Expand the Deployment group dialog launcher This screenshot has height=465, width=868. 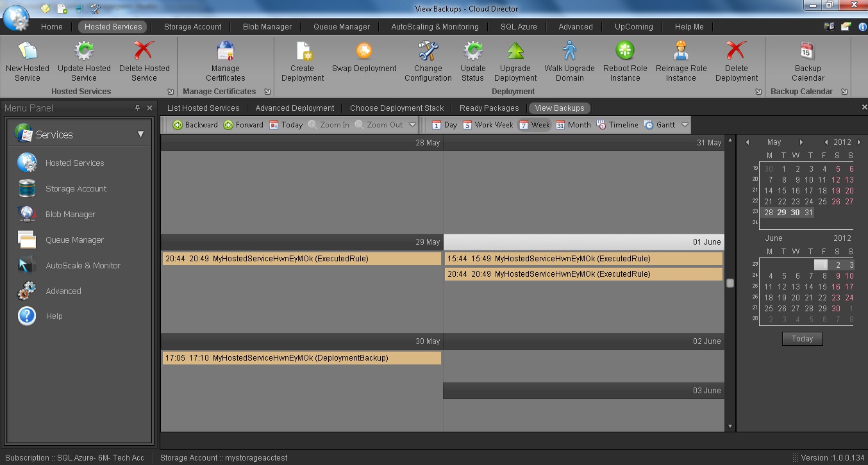[758, 92]
